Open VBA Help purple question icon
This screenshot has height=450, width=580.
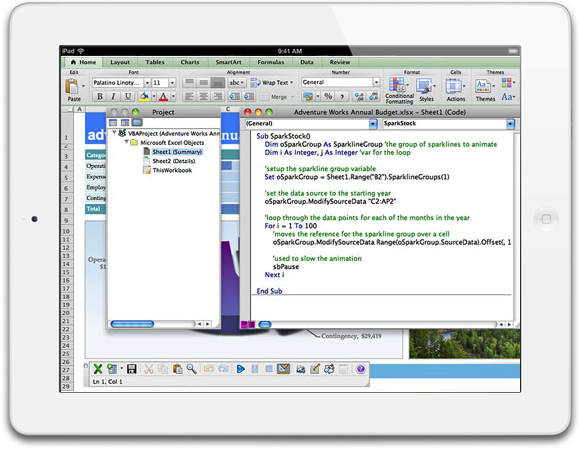(361, 369)
